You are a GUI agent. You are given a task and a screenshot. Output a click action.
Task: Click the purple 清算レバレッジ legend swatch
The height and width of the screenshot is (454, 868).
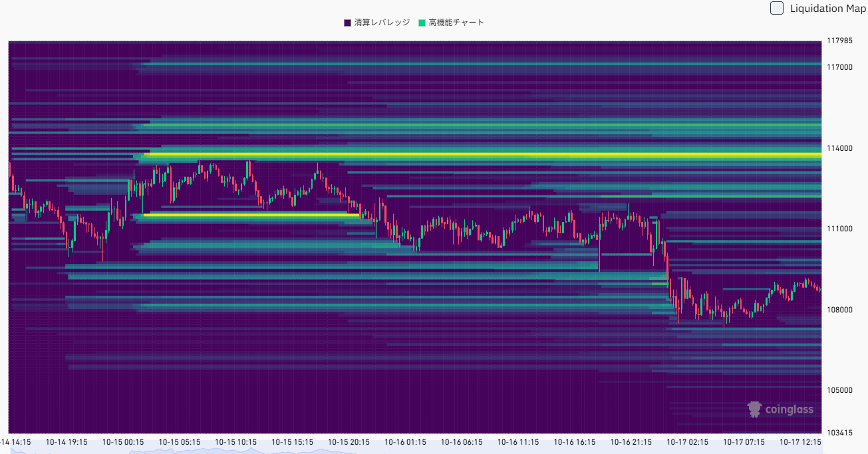pyautogui.click(x=347, y=23)
